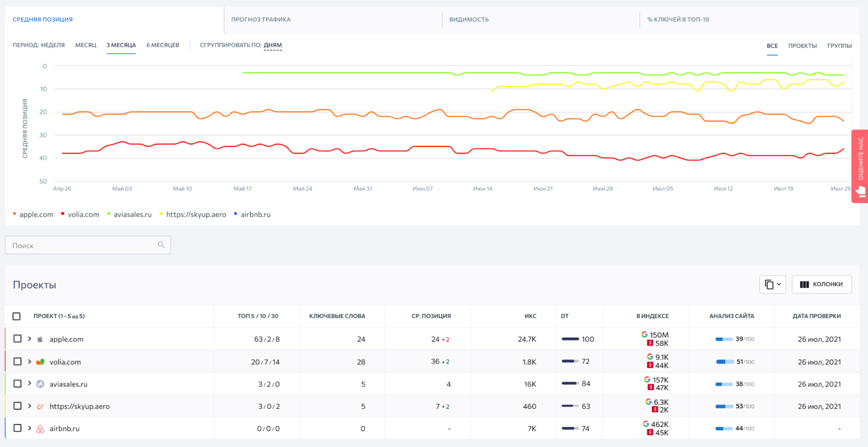Expand the airbnb.ru project row
The width and height of the screenshot is (868, 447).
(30, 428)
